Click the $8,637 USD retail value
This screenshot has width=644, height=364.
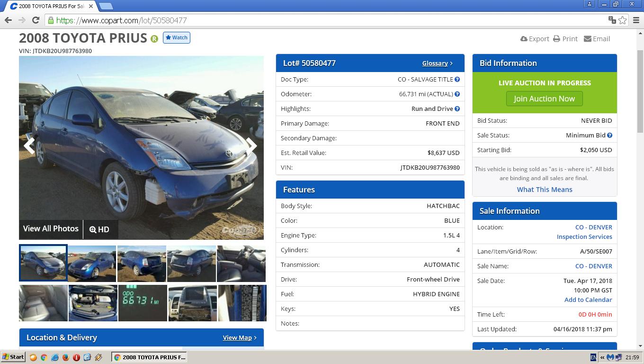(444, 153)
